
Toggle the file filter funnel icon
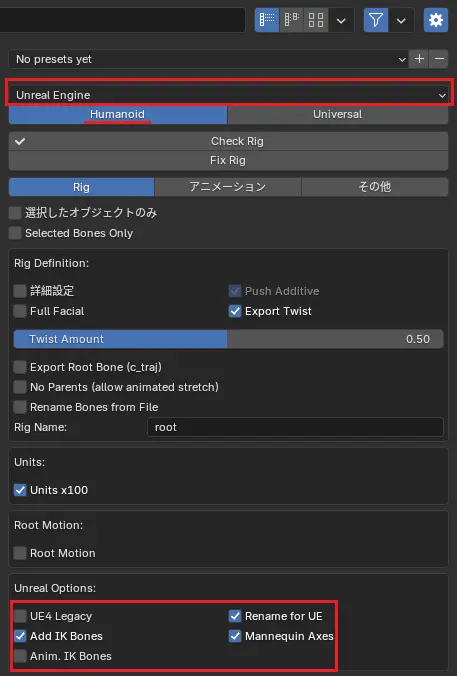coord(376,20)
